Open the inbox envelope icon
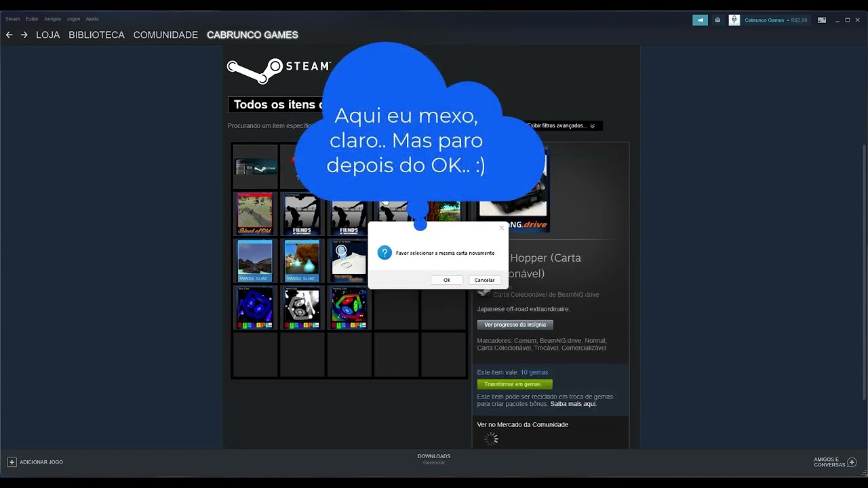Image resolution: width=868 pixels, height=488 pixels. pos(717,20)
